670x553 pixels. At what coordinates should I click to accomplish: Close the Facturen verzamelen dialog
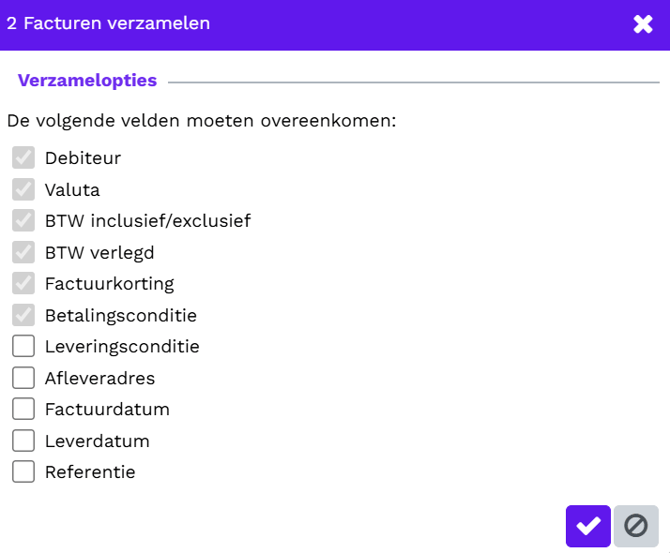[643, 24]
